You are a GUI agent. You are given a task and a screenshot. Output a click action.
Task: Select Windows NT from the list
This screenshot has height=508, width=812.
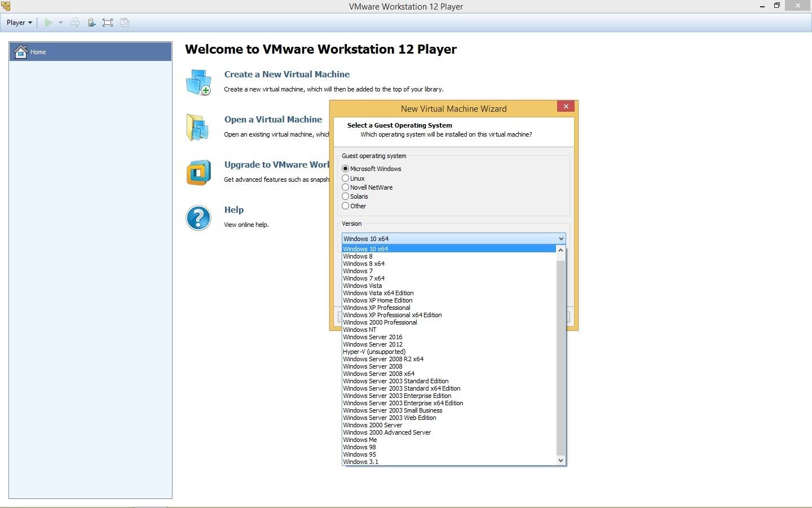[449, 330]
